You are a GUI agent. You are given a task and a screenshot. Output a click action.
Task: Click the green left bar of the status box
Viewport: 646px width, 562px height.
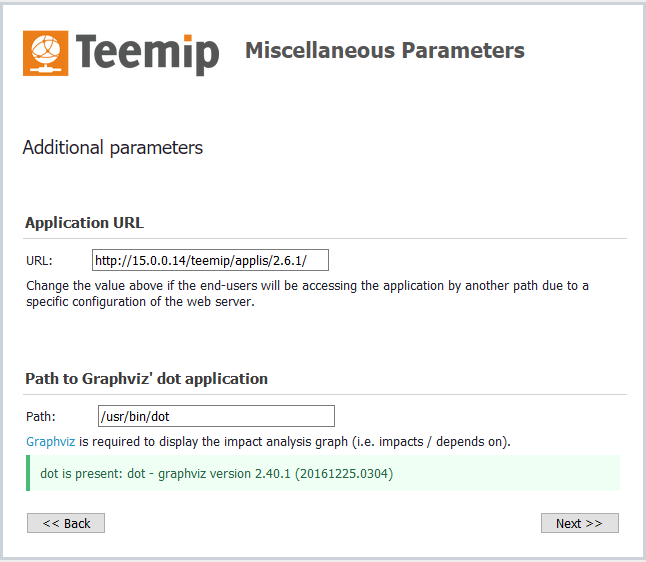point(28,473)
